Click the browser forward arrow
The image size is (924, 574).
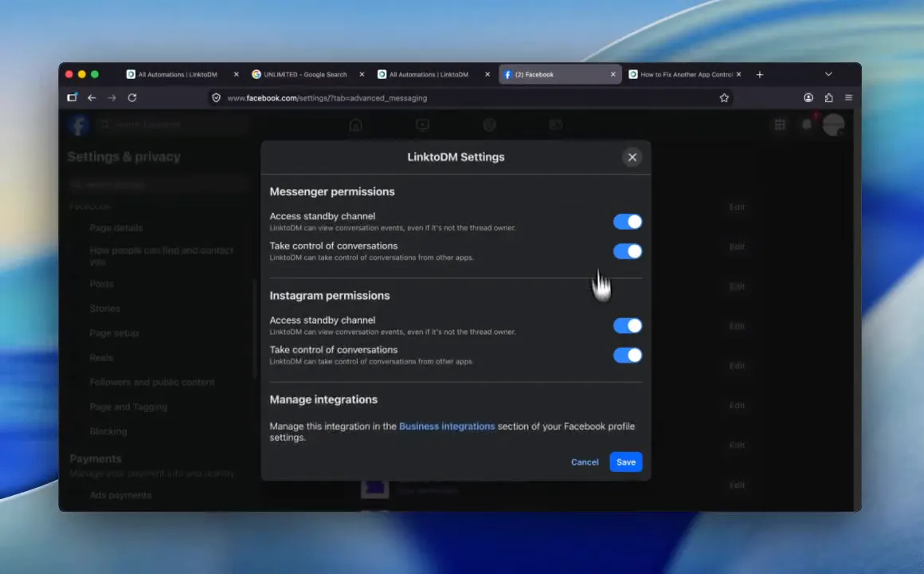(112, 98)
